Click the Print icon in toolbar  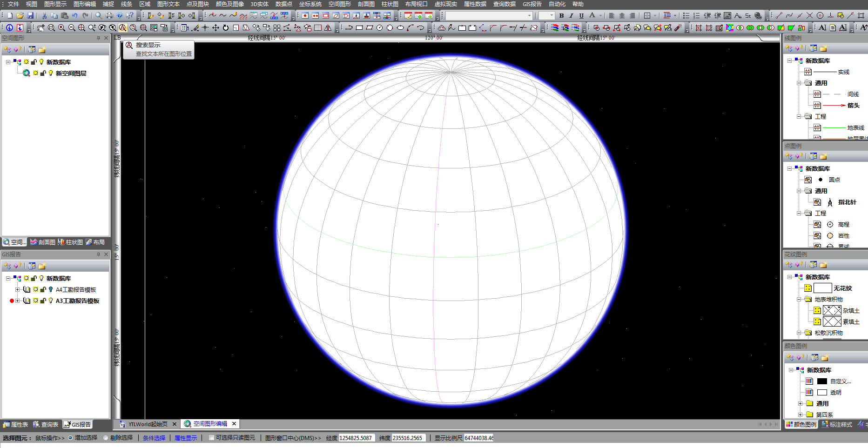click(109, 15)
